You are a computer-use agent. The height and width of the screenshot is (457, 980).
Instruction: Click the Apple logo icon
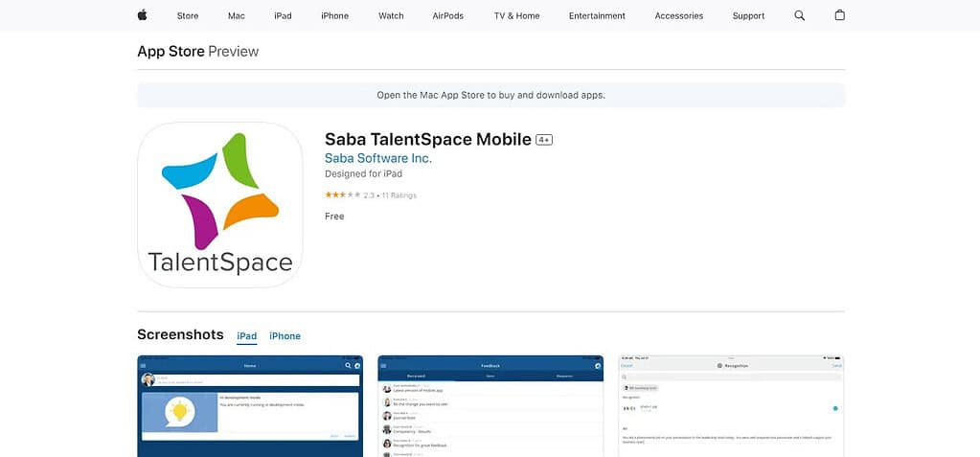tap(142, 15)
